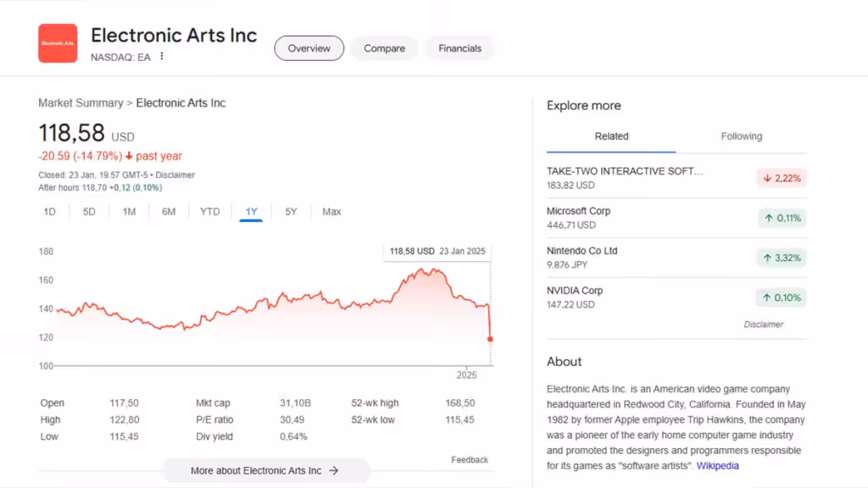Click the arrow in More about Electronic Arts

(334, 470)
